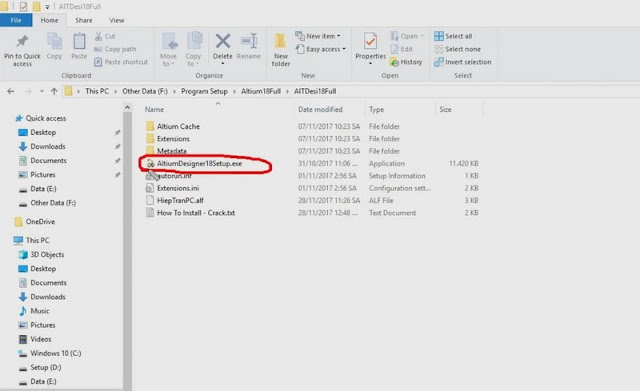Open Windows 10 (C:) drive
This screenshot has width=640, height=391.
pyautogui.click(x=56, y=353)
